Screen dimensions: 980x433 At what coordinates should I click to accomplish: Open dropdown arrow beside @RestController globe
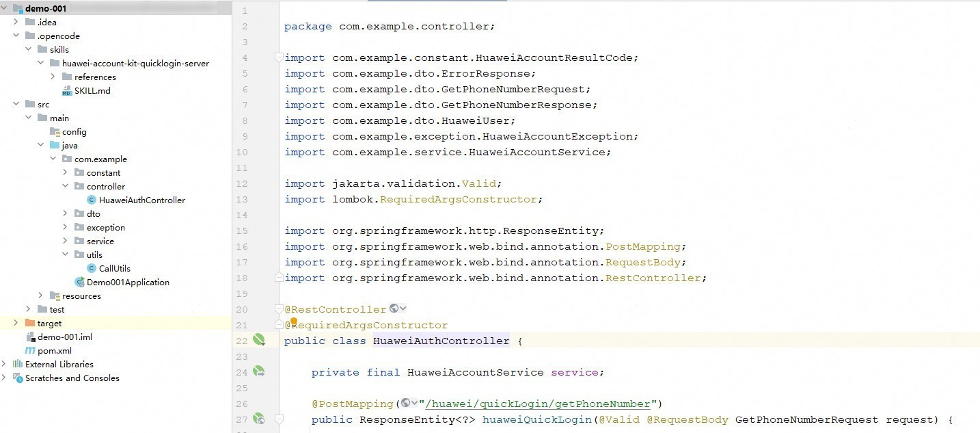click(x=403, y=309)
